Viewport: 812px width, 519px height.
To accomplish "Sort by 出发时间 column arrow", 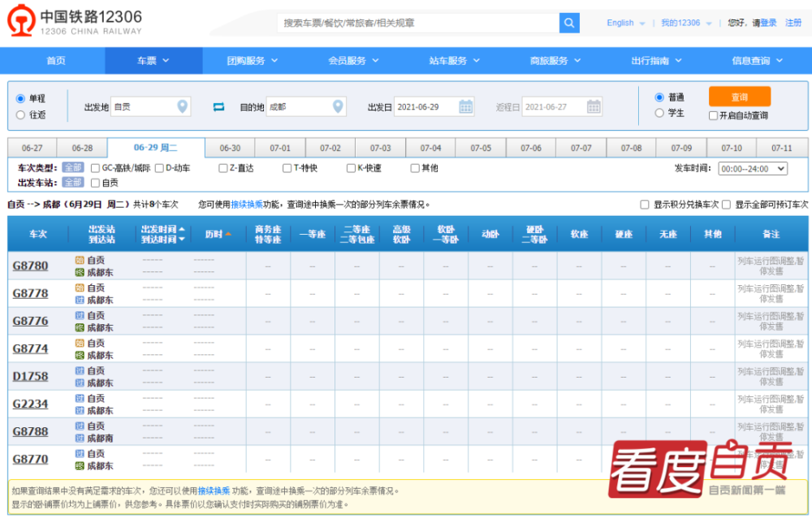I will pyautogui.click(x=182, y=230).
